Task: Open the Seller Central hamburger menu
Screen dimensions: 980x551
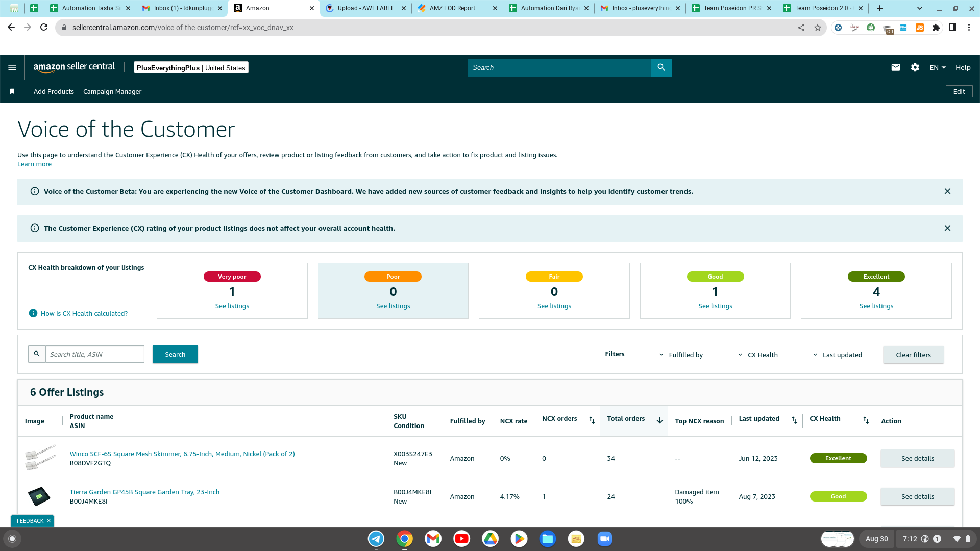Action: point(12,67)
